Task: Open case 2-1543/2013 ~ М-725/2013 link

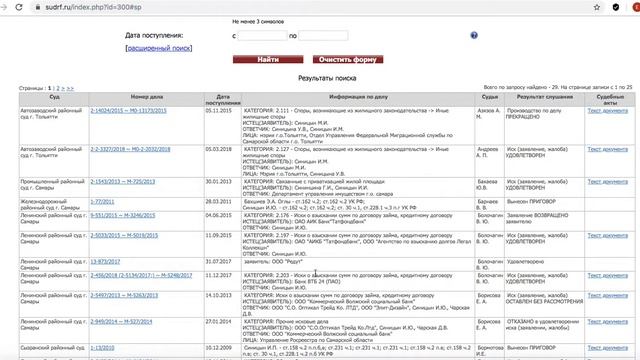Action: point(123,182)
